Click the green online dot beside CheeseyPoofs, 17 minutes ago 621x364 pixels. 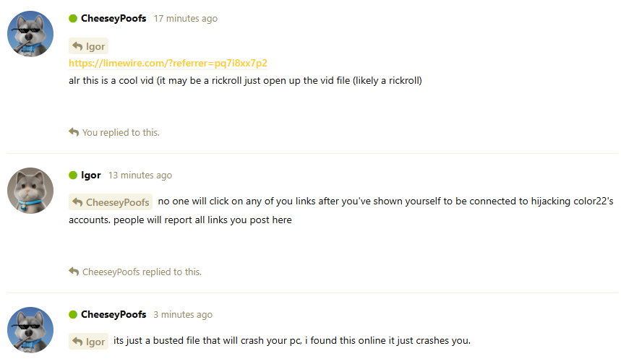(x=73, y=19)
